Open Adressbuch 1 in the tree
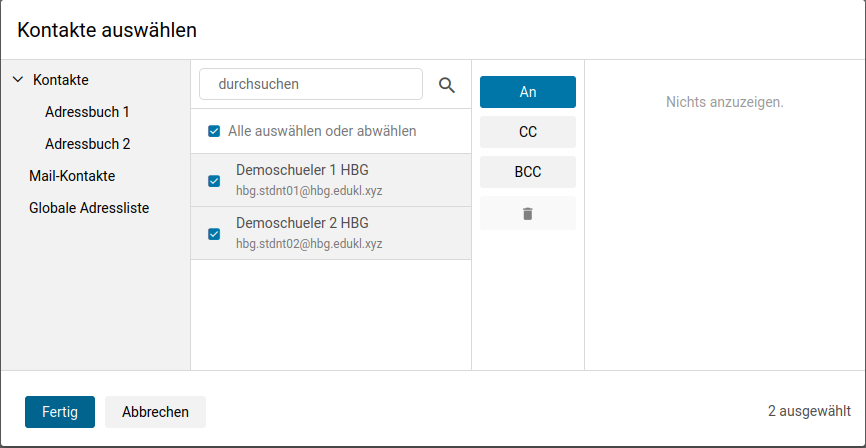 click(x=87, y=112)
